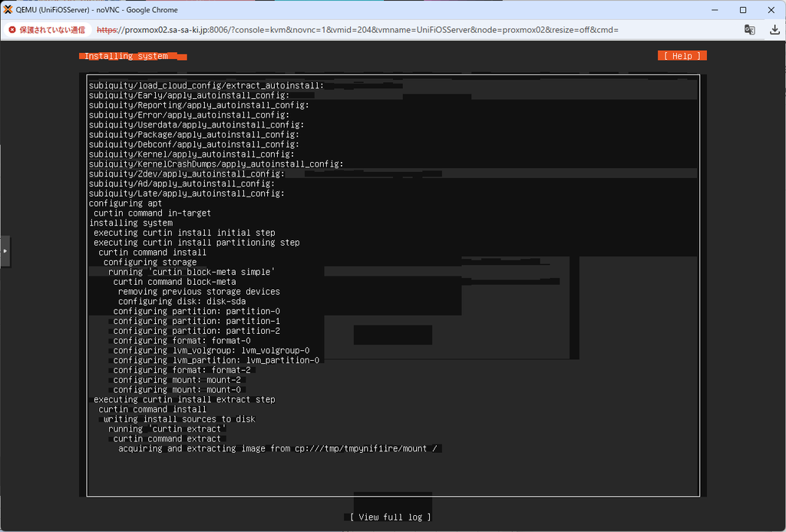Image resolution: width=786 pixels, height=532 pixels.
Task: Minimize the Chrome window
Action: [715, 9]
